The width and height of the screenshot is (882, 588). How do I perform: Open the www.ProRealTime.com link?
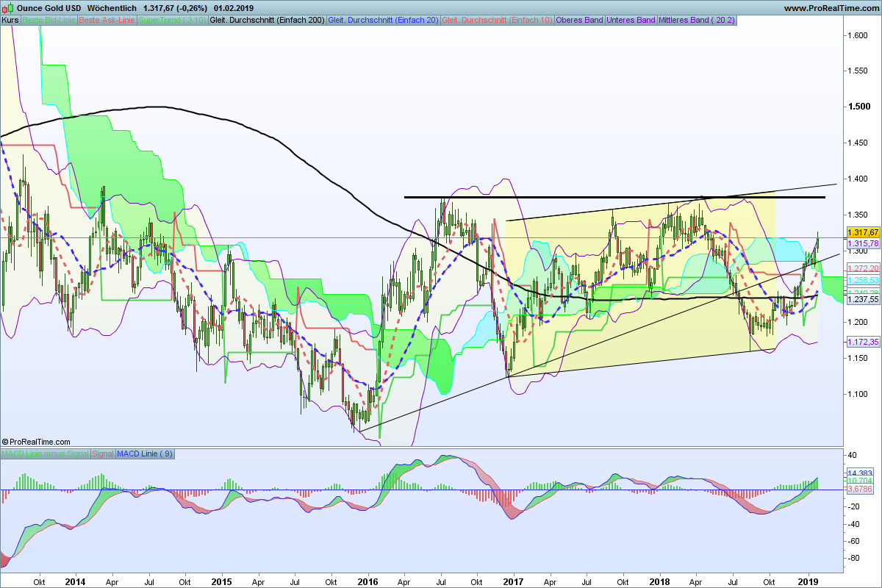831,8
